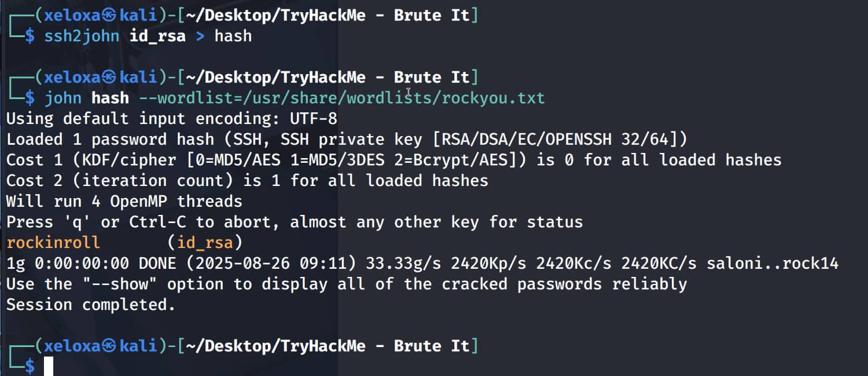This screenshot has width=868, height=376.
Task: Click the ssh2john command text
Action: [82, 36]
